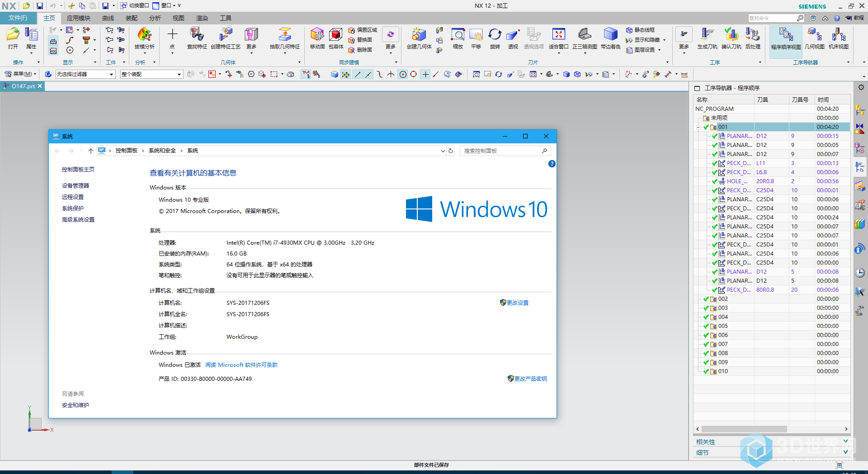The height and width of the screenshot is (474, 868).
Task: Click 查找特征 find features icon
Action: [197, 38]
